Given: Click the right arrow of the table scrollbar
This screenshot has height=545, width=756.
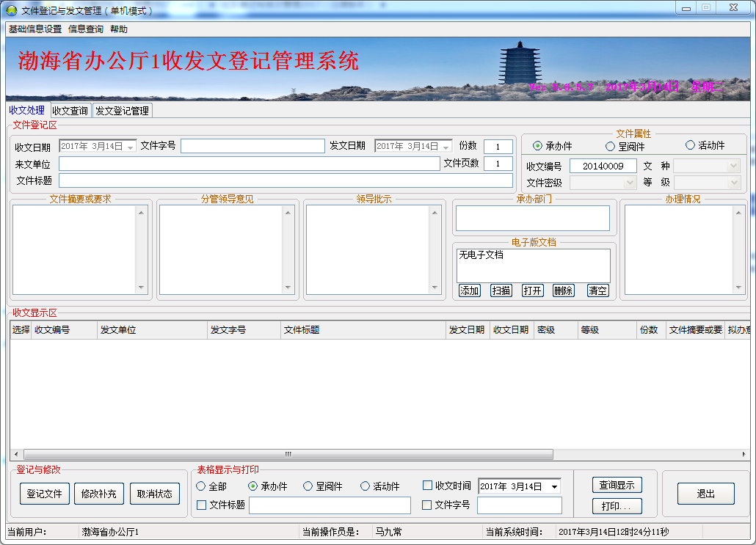Looking at the screenshot, I should pos(744,454).
